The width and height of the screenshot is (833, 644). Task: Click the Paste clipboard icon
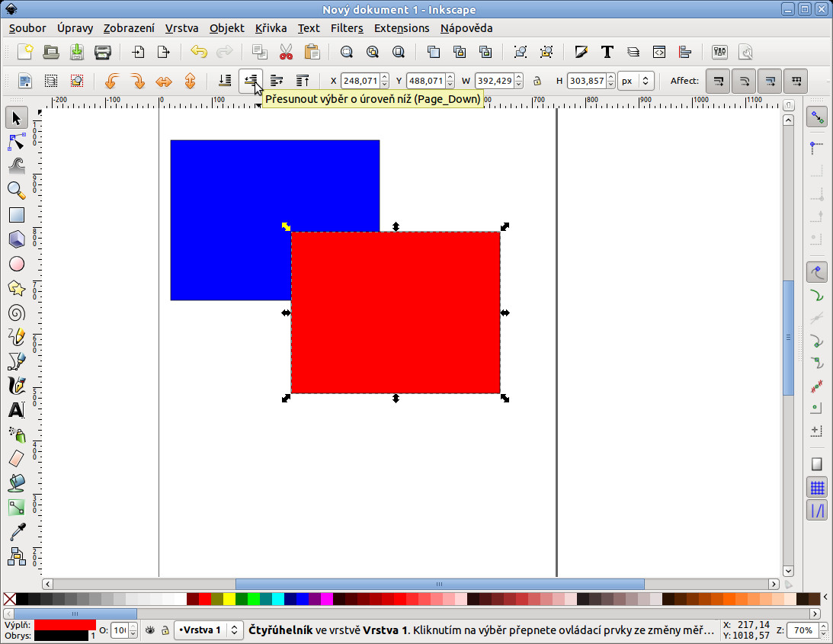(312, 52)
